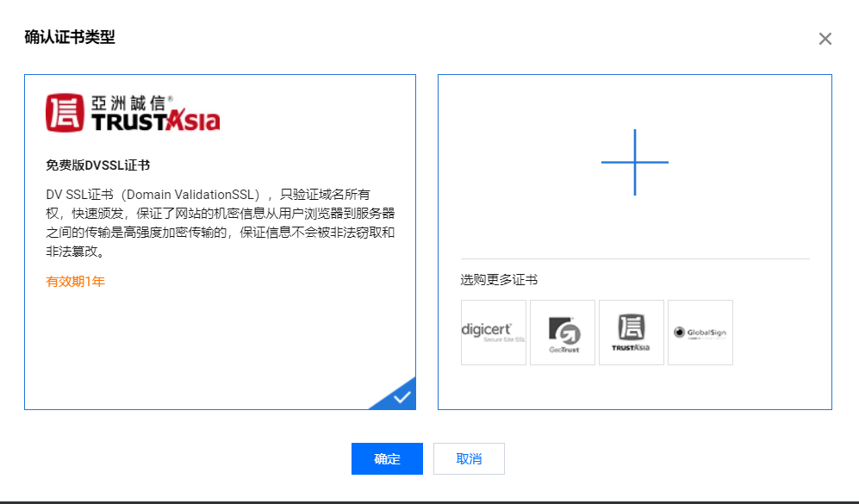Open the GlobalSign certificate options panel
The height and width of the screenshot is (504, 859).
(700, 333)
